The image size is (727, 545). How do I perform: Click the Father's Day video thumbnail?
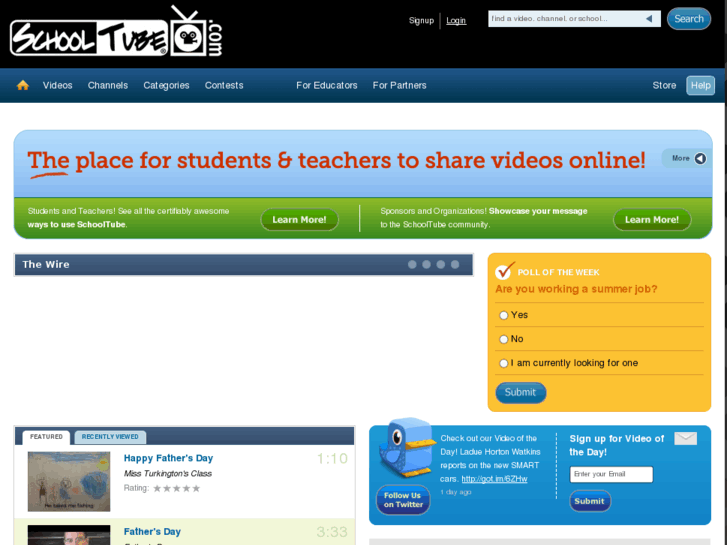[69, 535]
